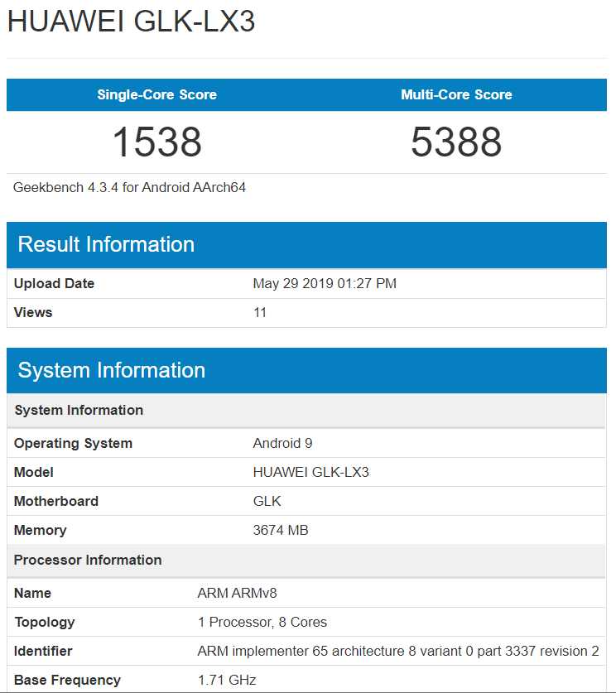This screenshot has height=693, width=616.
Task: Click the single-core score value 1538
Action: tap(157, 142)
